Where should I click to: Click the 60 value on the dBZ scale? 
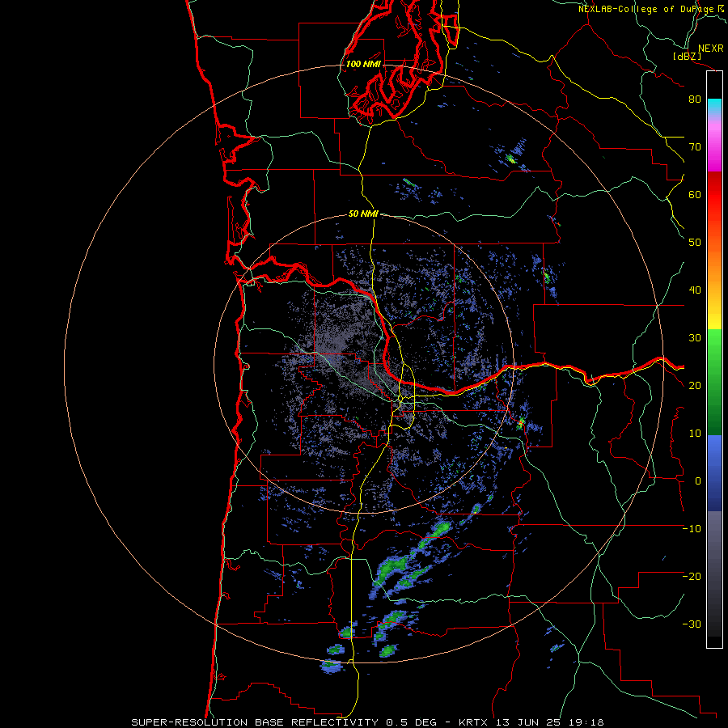[695, 195]
